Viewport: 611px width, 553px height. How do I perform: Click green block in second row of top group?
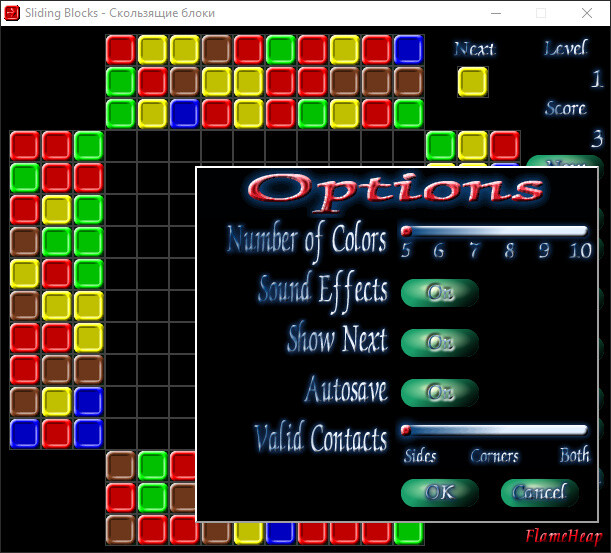point(120,82)
